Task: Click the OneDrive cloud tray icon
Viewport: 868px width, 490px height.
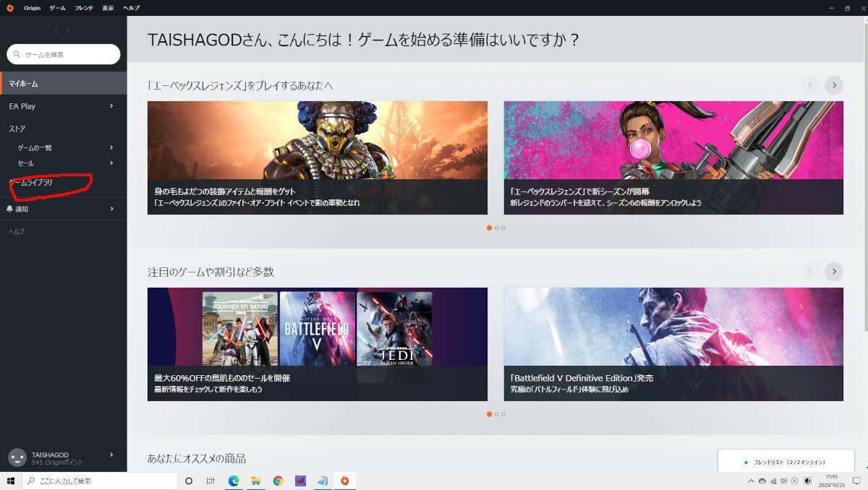Action: 762,481
